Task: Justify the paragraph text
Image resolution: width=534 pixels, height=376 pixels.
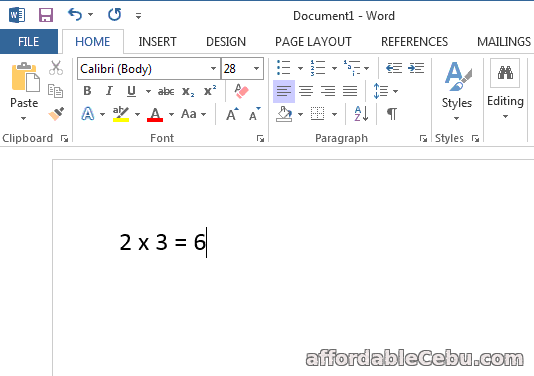Action: (350, 91)
